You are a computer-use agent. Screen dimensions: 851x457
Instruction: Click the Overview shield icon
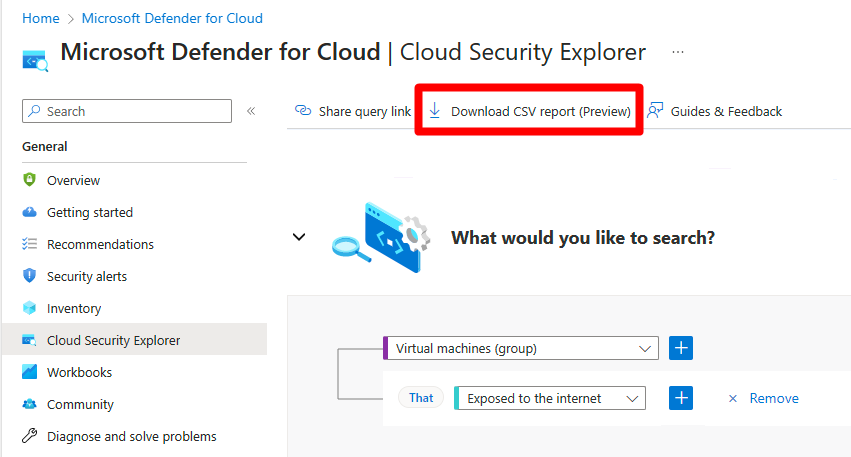click(x=29, y=180)
